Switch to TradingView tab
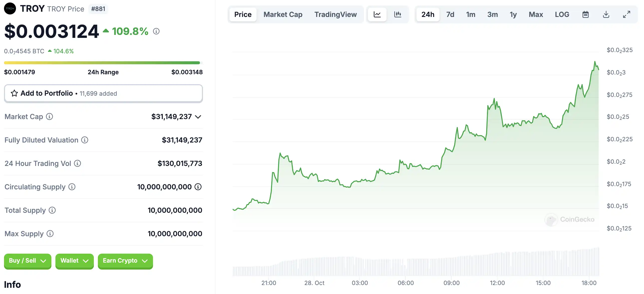644x294 pixels. pos(335,14)
